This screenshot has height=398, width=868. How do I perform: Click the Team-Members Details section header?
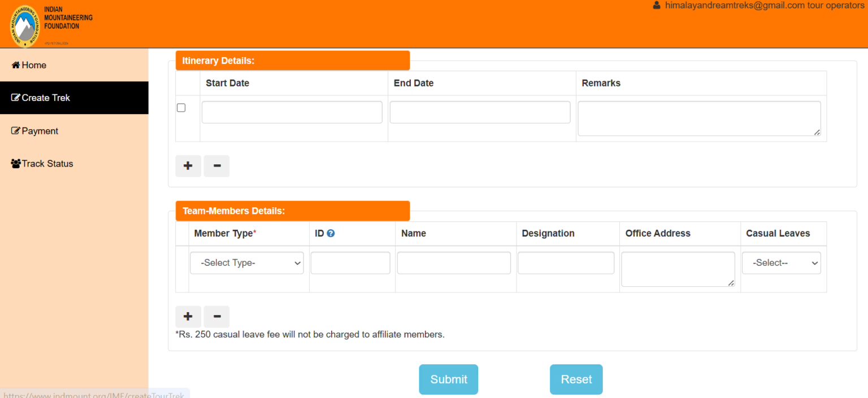click(293, 211)
